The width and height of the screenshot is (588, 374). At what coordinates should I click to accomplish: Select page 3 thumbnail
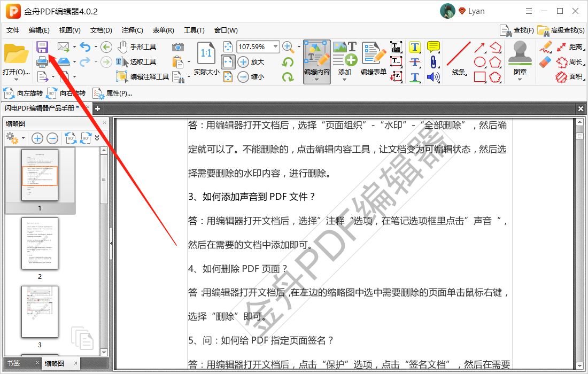click(x=40, y=312)
